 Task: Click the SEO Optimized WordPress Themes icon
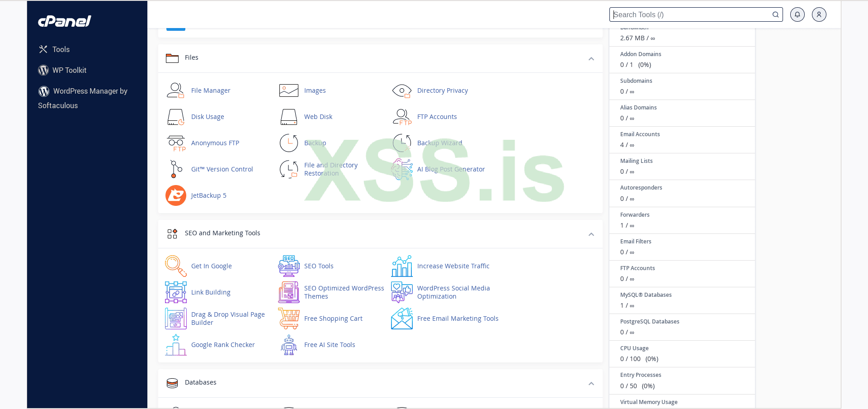click(289, 292)
